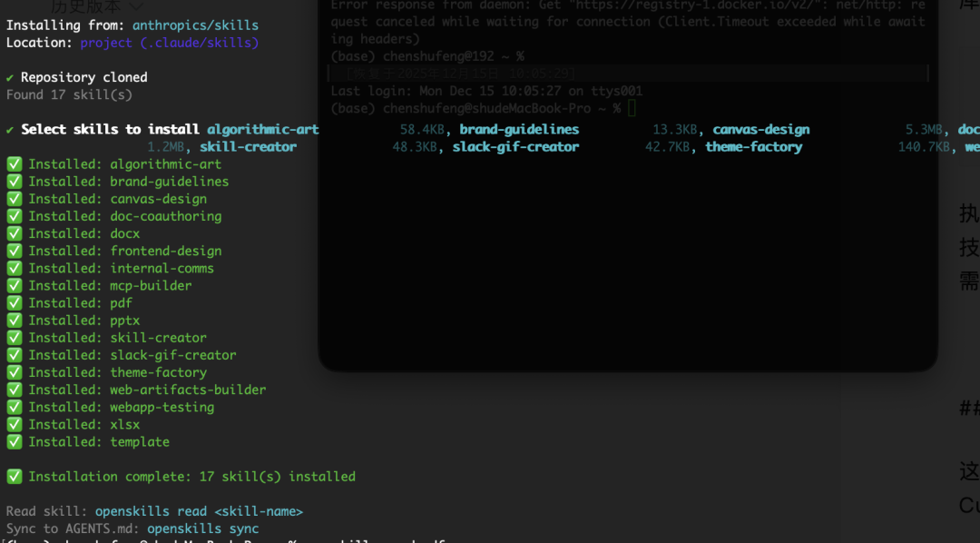The width and height of the screenshot is (980, 543).
Task: Click the chenshufeng@shudeMacBook-Pro prompt in front terminal
Action: coord(475,109)
